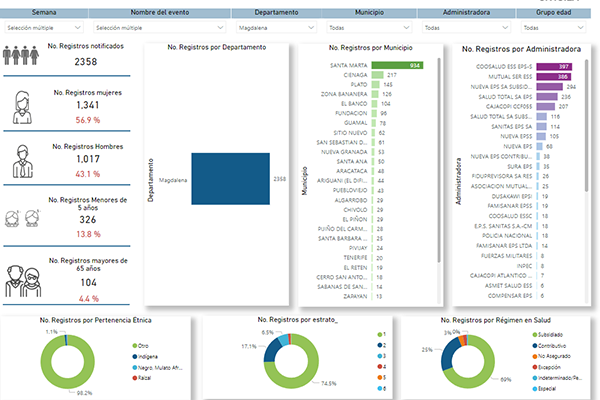600x400 pixels.
Task: Click the Municipio chart vertical scrollbar
Action: (439, 160)
